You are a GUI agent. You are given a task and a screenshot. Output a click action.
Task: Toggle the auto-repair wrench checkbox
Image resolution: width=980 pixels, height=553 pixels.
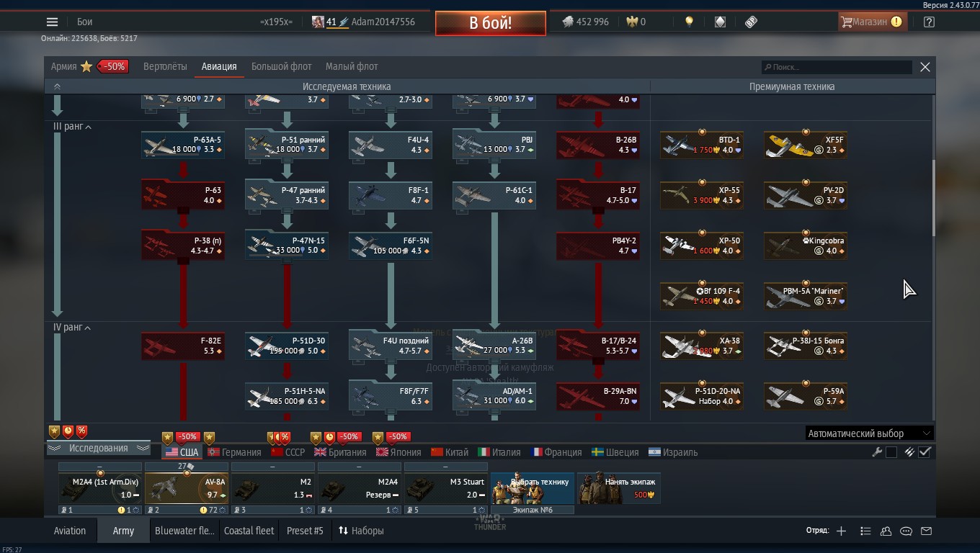(891, 452)
